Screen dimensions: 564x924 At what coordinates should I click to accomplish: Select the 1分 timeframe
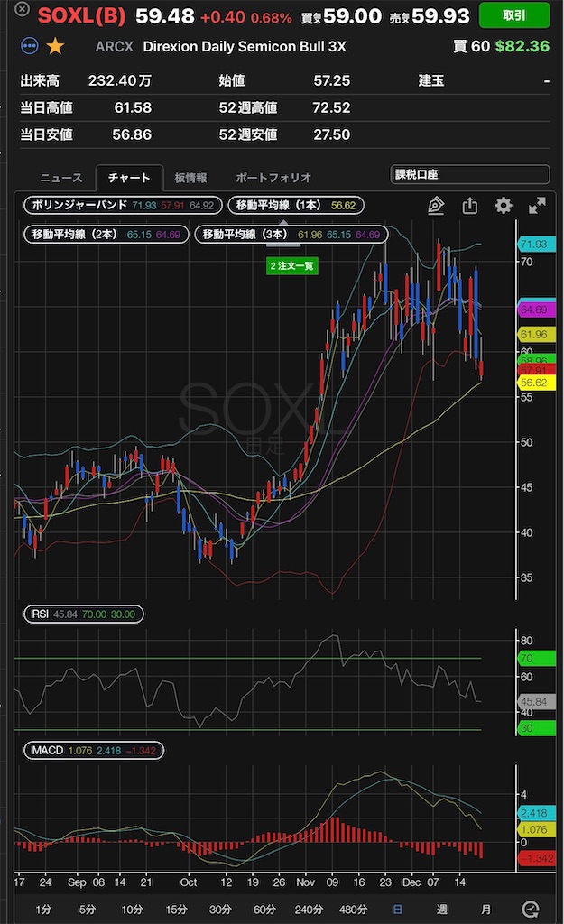pyautogui.click(x=43, y=910)
